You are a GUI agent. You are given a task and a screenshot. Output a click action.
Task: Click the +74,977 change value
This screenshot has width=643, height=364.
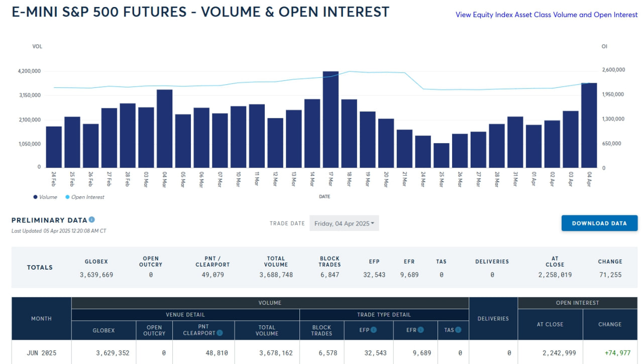coord(618,353)
